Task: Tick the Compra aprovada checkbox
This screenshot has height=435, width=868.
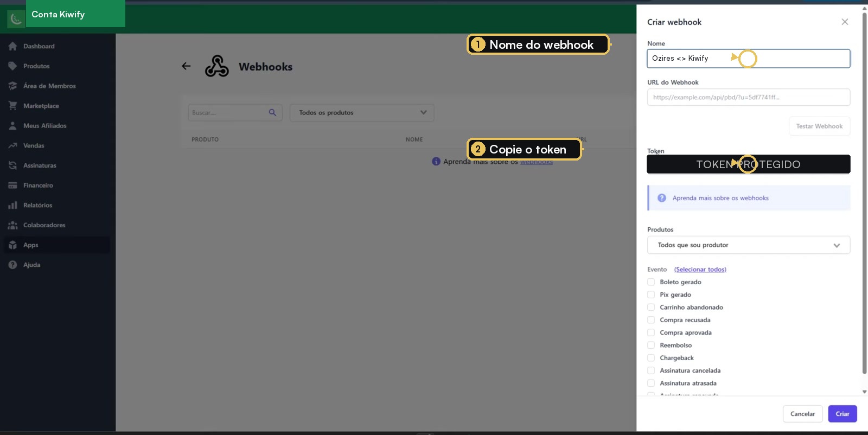Action: [651, 332]
